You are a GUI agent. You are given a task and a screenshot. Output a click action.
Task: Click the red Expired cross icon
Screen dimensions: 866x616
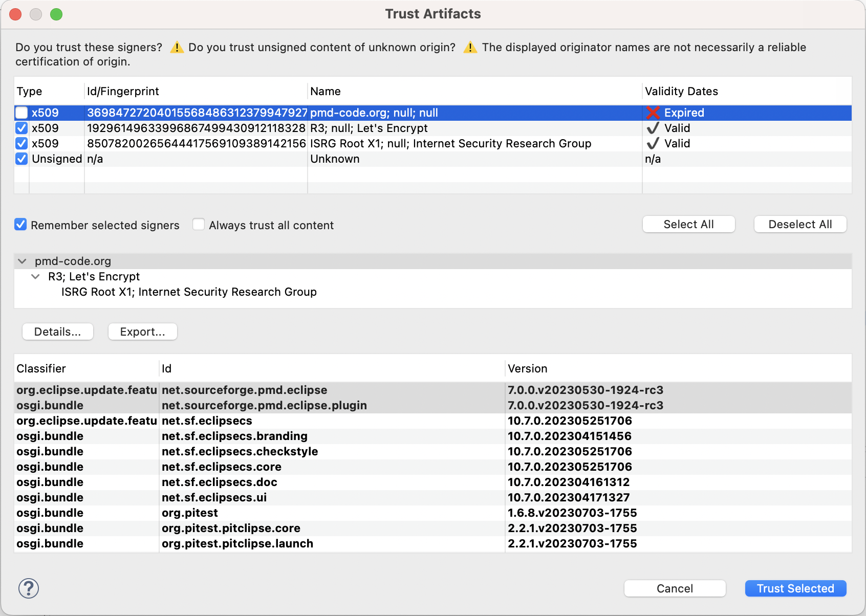(653, 113)
